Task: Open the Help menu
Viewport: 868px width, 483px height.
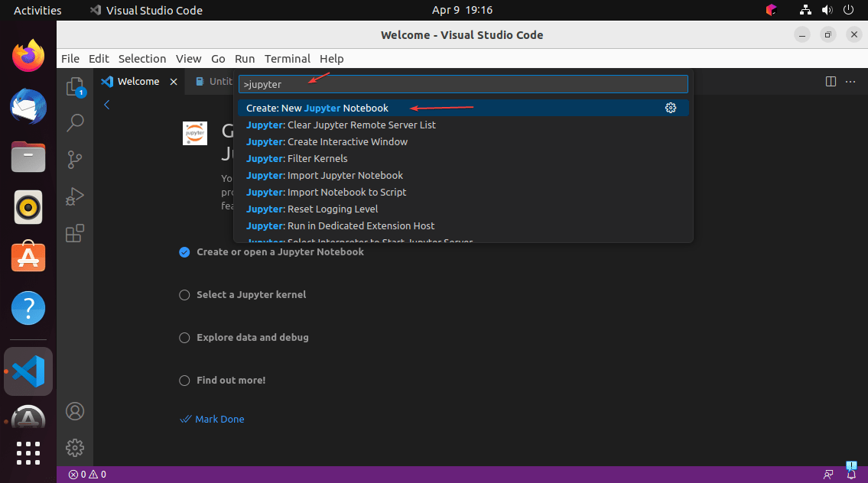Action: click(x=332, y=59)
